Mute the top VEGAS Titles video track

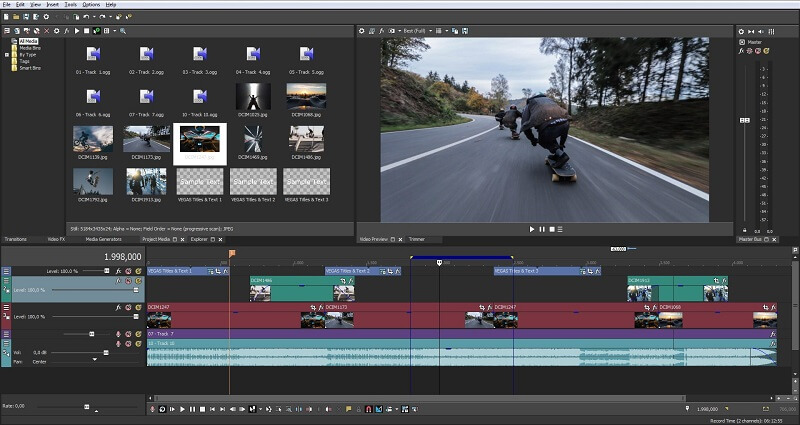point(127,271)
